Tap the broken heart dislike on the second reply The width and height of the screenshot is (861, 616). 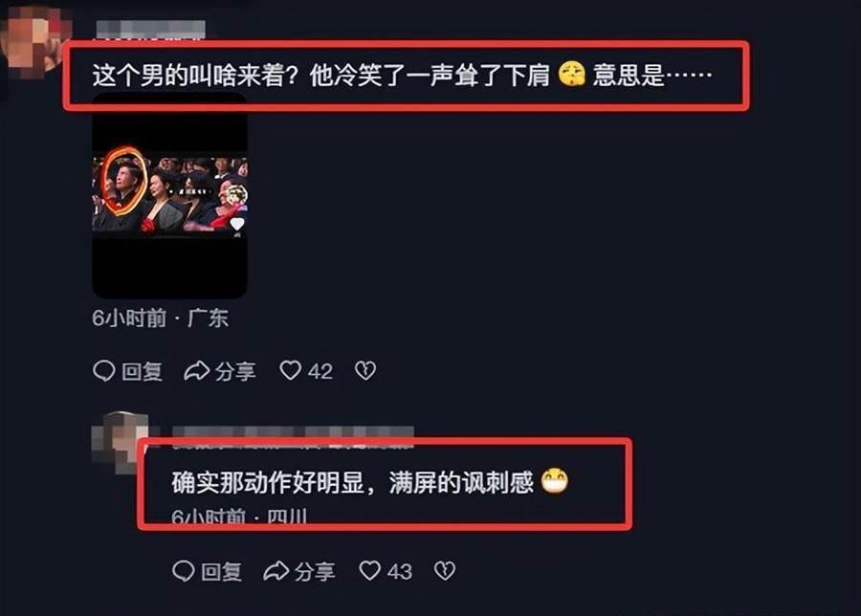(x=445, y=571)
